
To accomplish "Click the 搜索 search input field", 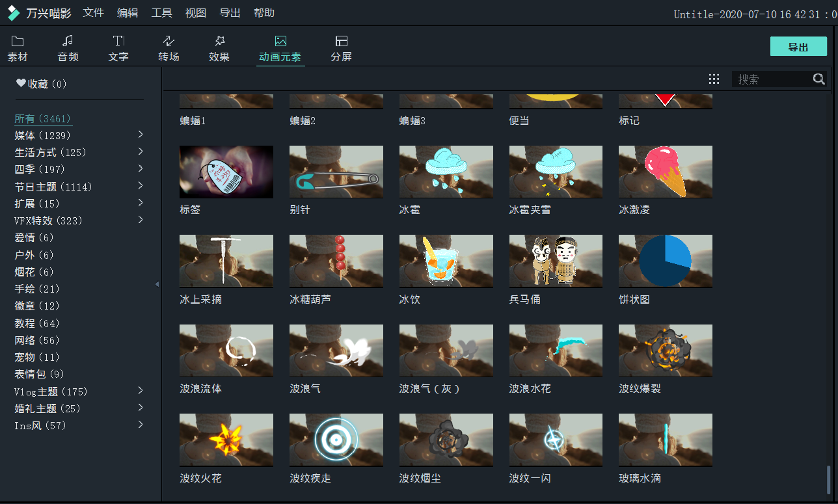I will [x=772, y=79].
